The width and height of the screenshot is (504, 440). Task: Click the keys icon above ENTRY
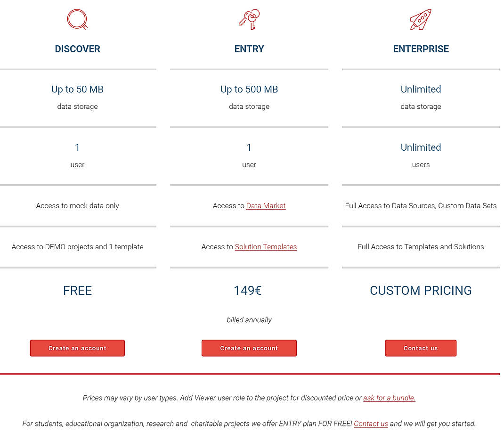(249, 19)
